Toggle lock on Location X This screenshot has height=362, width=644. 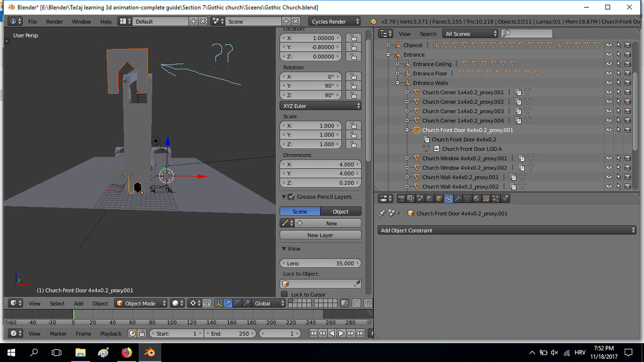tap(354, 38)
